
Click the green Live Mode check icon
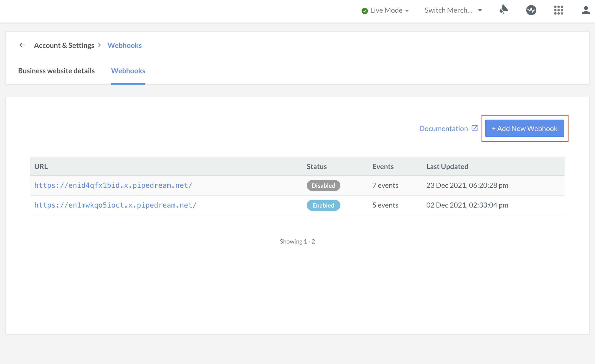coord(364,11)
